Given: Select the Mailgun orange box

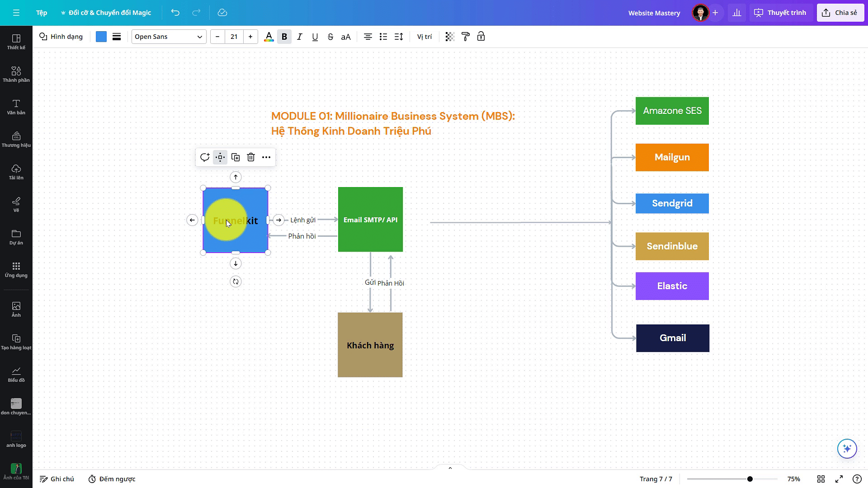Looking at the screenshot, I should click(x=672, y=157).
